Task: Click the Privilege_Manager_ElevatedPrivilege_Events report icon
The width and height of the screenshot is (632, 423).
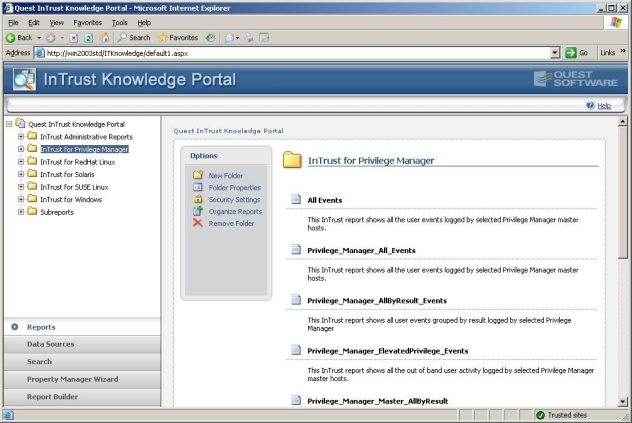Action: [x=296, y=350]
